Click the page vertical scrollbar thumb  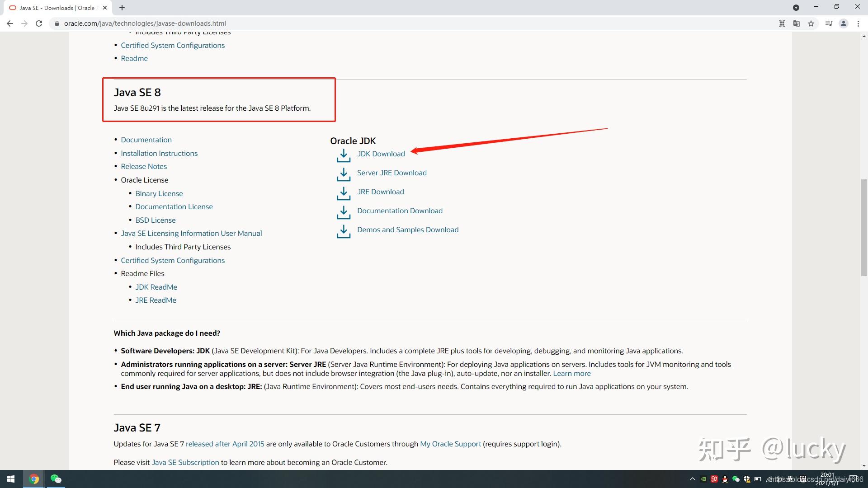(864, 228)
